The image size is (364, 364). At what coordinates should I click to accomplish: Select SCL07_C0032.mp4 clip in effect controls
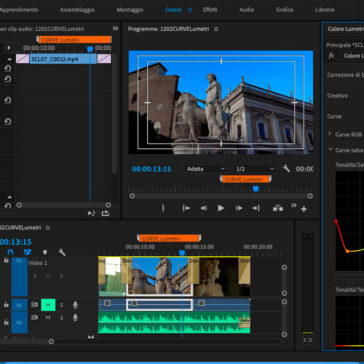[63, 59]
